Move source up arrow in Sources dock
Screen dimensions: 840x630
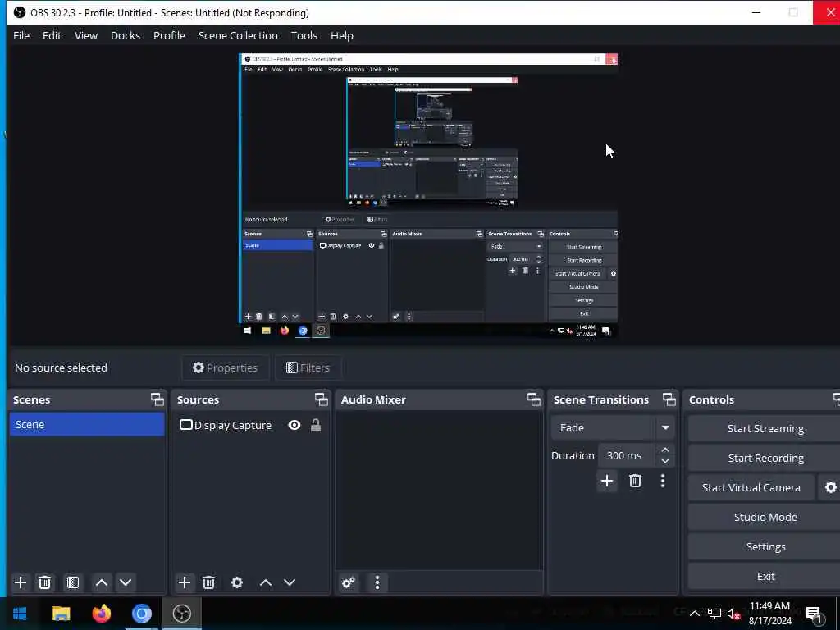(x=266, y=582)
